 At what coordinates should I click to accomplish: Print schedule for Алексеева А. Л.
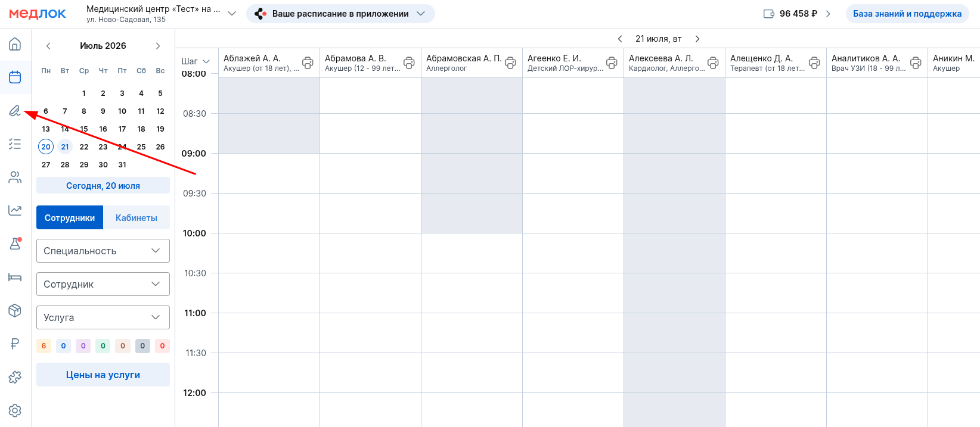[713, 63]
